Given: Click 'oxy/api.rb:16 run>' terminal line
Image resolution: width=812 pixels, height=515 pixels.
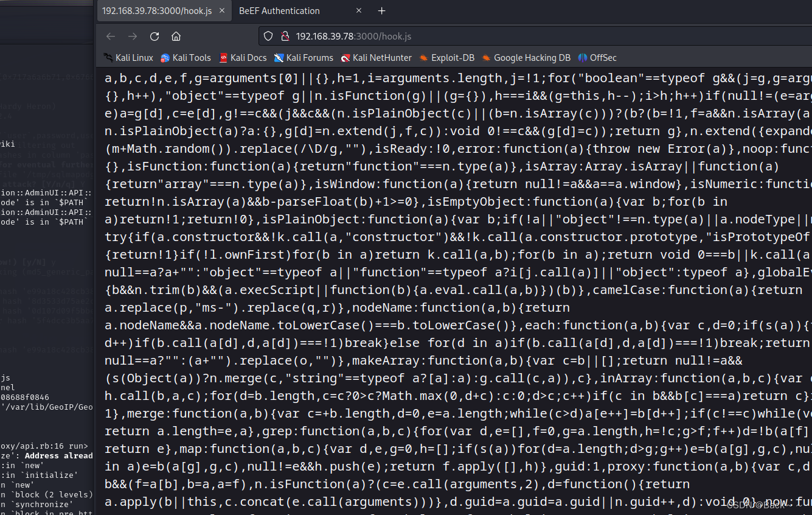Looking at the screenshot, I should (x=44, y=446).
